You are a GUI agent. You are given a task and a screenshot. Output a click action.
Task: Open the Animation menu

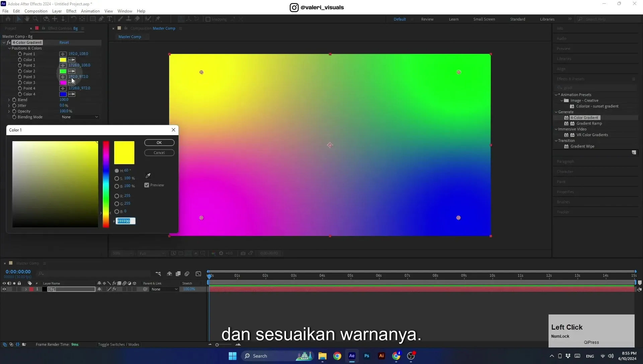pos(90,11)
